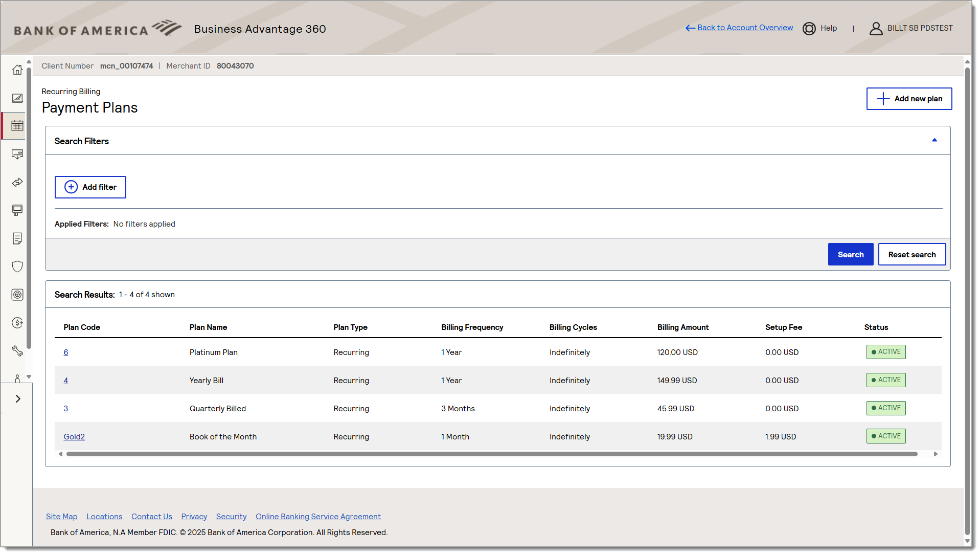Select the Quarterly Billed name cell

pyautogui.click(x=218, y=409)
